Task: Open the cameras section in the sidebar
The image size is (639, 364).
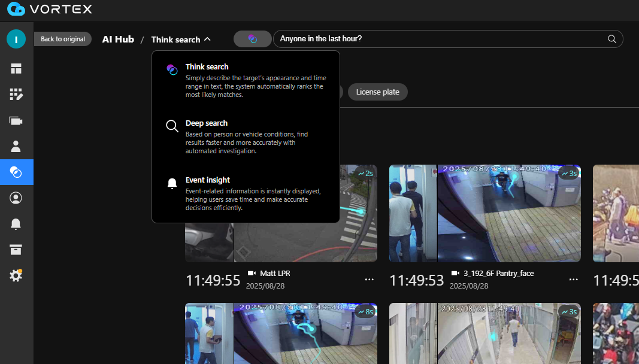Action: 16,120
